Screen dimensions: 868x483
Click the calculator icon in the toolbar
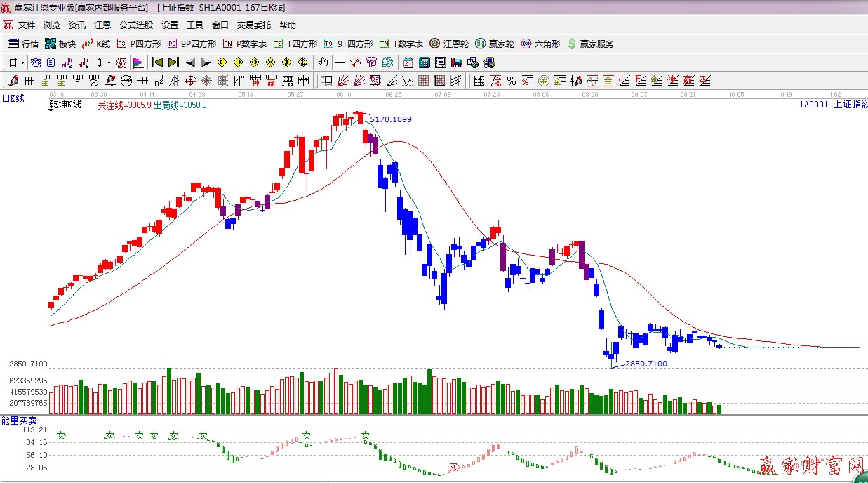424,62
